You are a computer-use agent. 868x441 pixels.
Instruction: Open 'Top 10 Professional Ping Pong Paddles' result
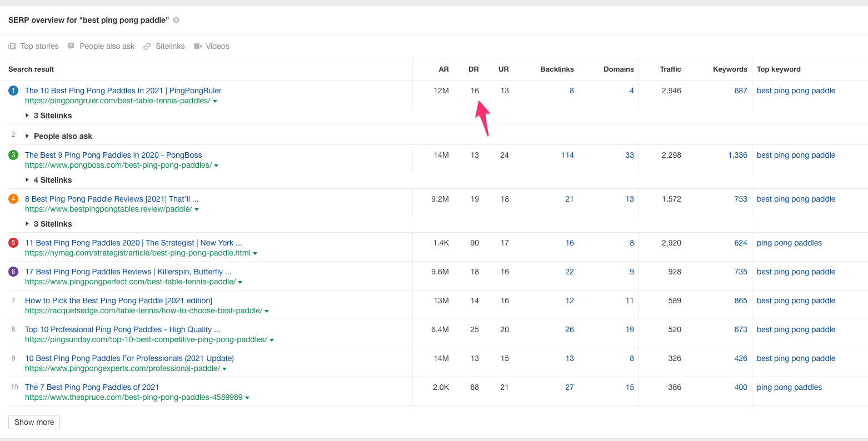(x=123, y=329)
